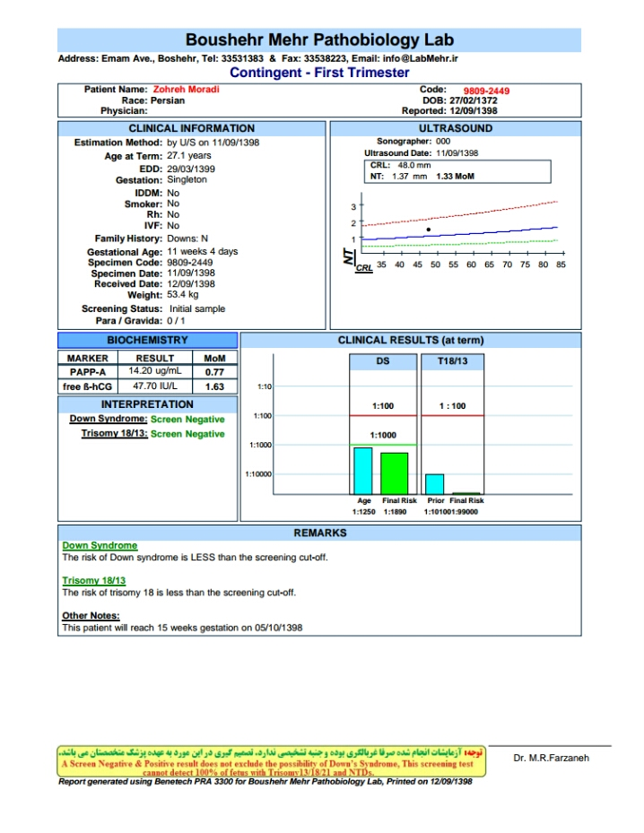
Task: Click the DS final risk value '1:1890'
Action: [x=395, y=512]
